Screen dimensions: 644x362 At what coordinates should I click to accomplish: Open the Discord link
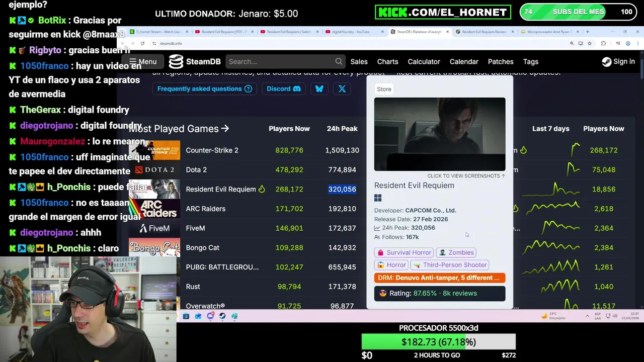click(x=283, y=88)
